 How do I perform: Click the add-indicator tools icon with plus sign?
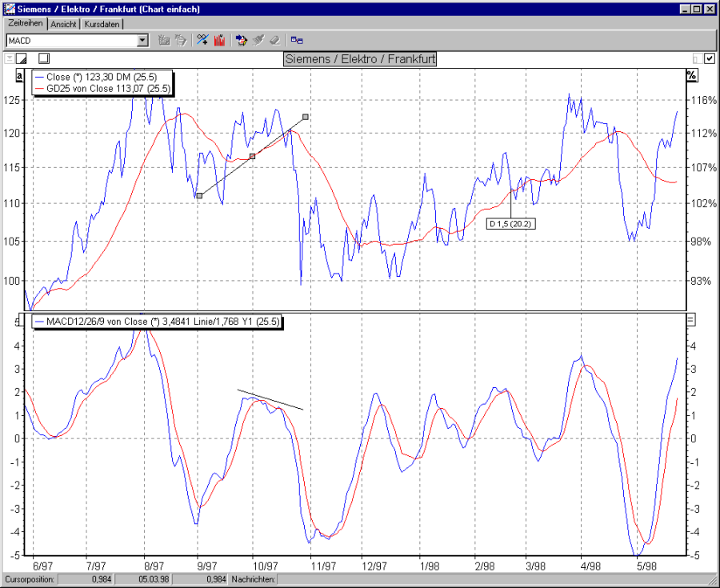tap(202, 40)
